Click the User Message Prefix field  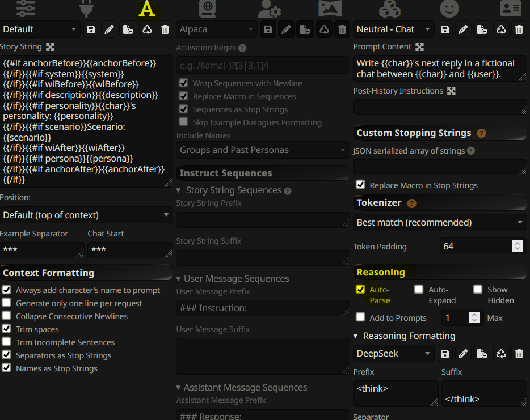(263, 308)
